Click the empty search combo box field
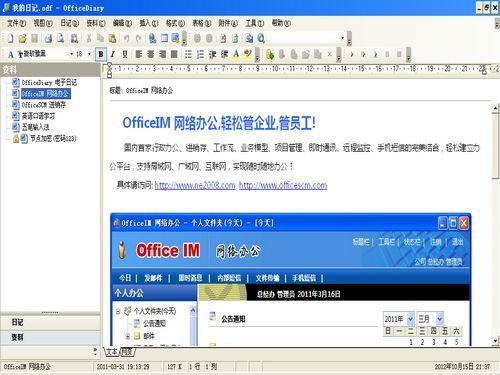Image resolution: width=500 pixels, height=375 pixels. (x=302, y=38)
